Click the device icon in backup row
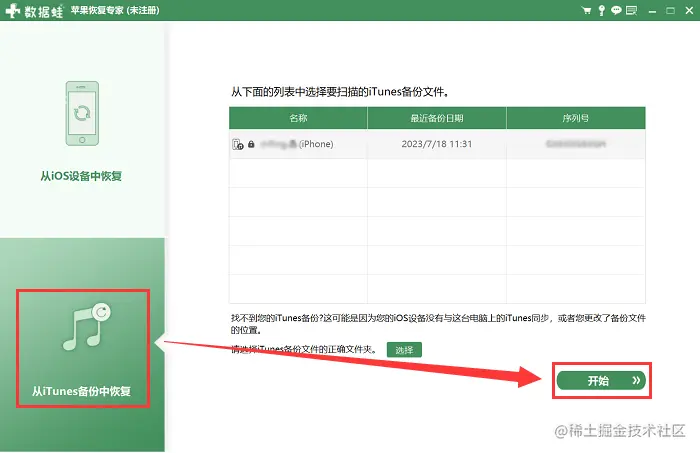Viewport: 700px width, 453px height. point(238,144)
